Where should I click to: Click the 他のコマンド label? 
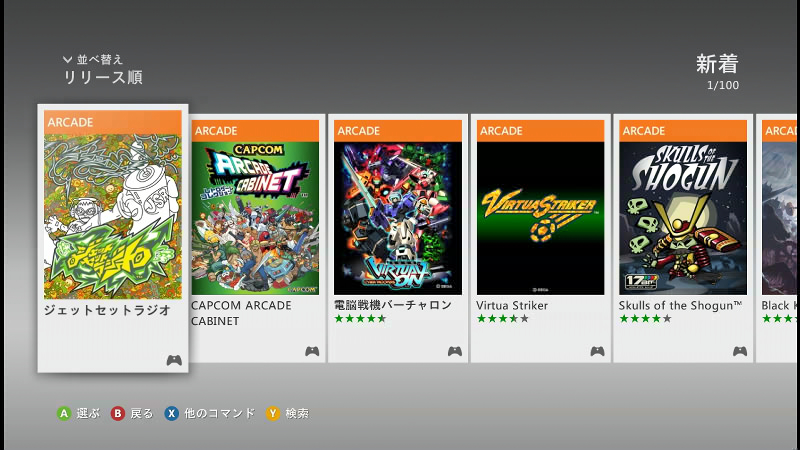[219, 413]
